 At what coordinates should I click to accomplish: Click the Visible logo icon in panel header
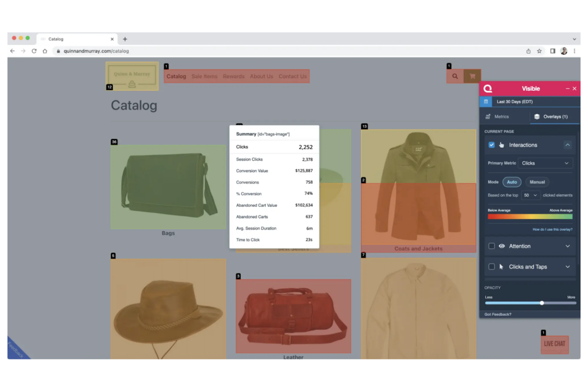[488, 89]
